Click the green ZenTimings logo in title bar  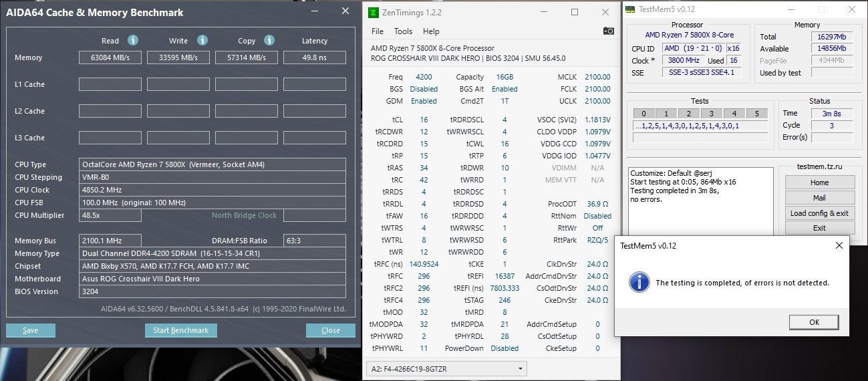374,12
